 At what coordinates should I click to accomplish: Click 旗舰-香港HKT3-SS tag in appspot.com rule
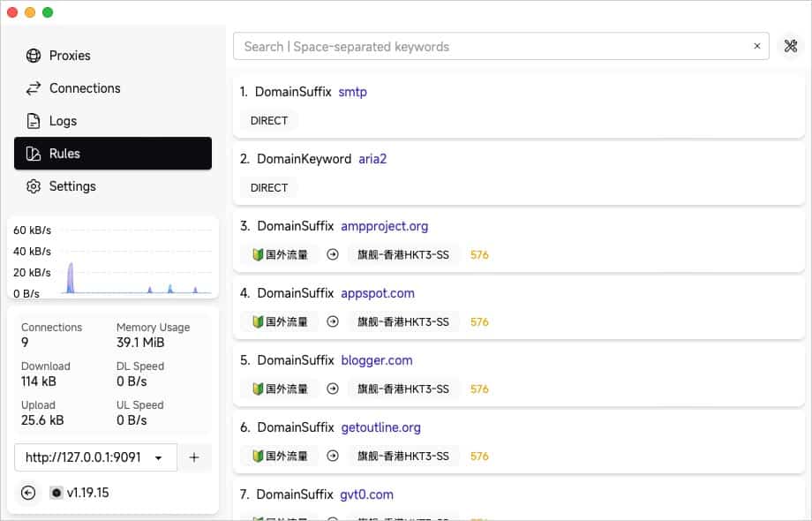402,322
